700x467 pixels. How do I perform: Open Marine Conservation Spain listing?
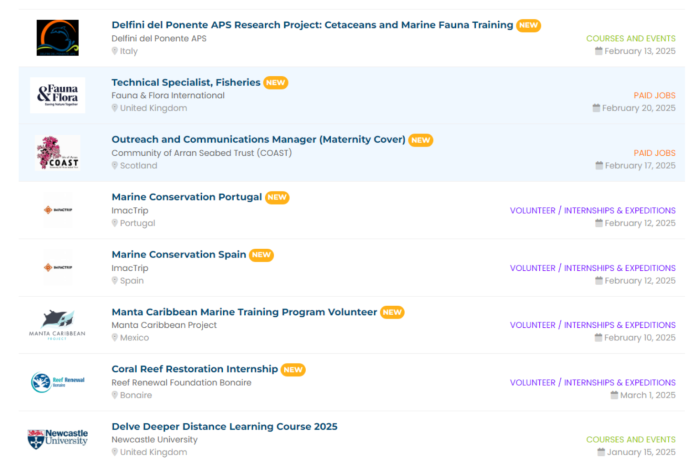click(x=179, y=254)
